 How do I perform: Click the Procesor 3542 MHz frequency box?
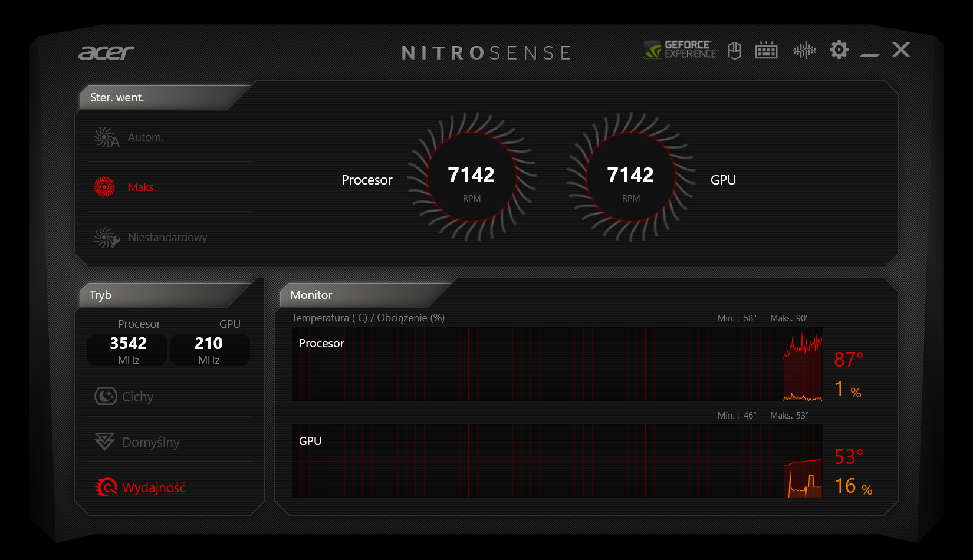[128, 350]
